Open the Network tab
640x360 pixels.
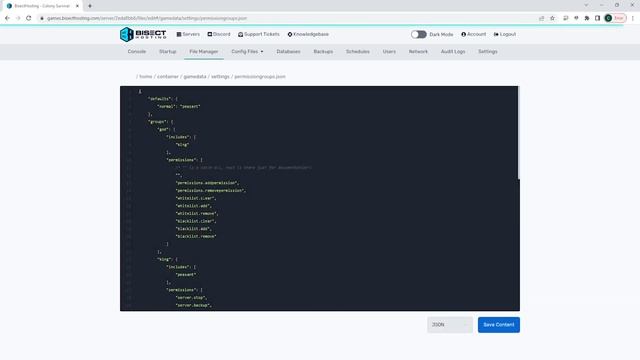click(x=418, y=52)
